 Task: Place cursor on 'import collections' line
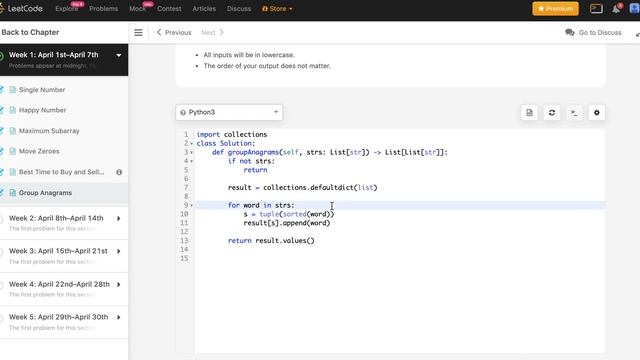232,135
